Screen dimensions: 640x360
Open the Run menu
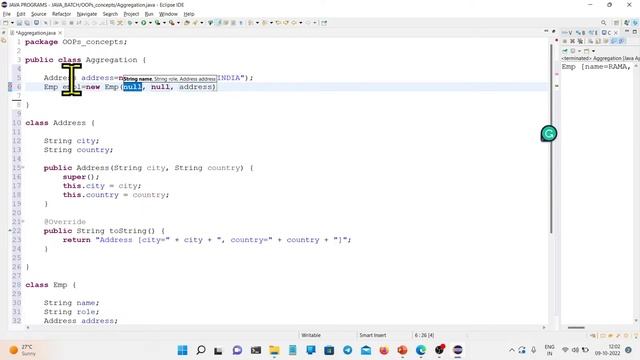pyautogui.click(x=149, y=14)
